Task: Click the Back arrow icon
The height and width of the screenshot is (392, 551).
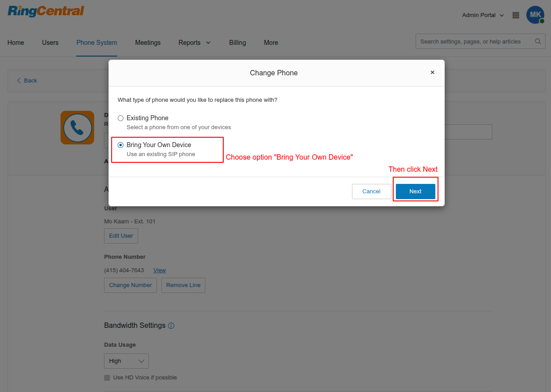Action: pyautogui.click(x=19, y=81)
